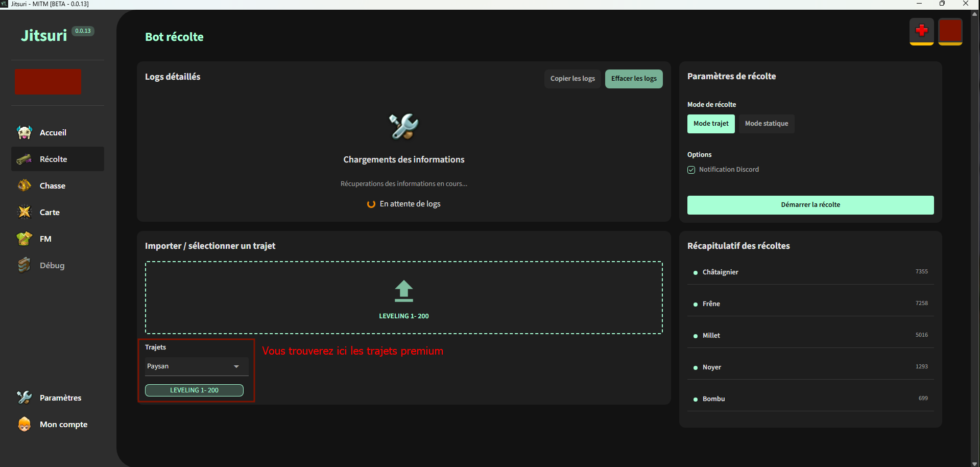Image resolution: width=980 pixels, height=467 pixels.
Task: Open the Accueil page
Action: tap(58, 132)
